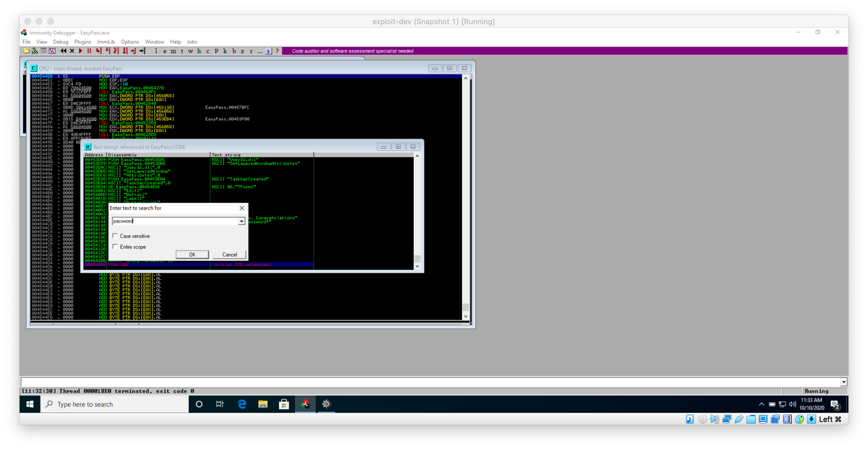The image size is (868, 449).
Task: Close the debugged program with X icon
Action: (x=72, y=51)
